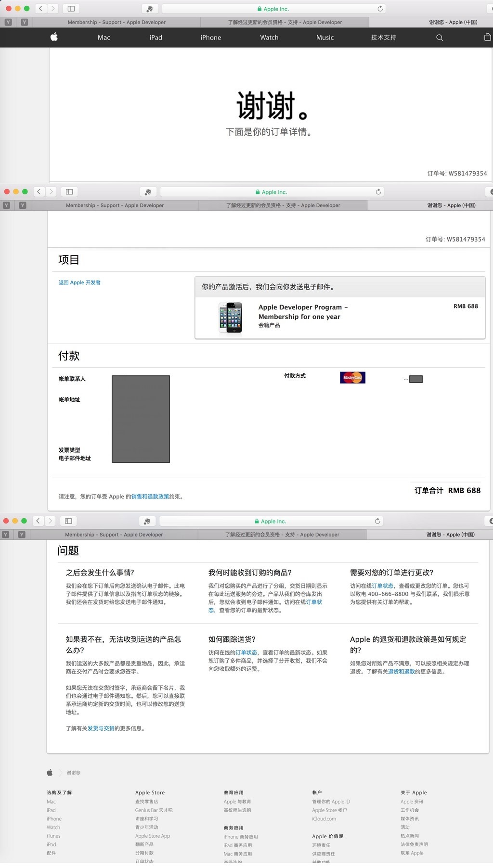Open the Watch menu in the navigation bar

[x=269, y=38]
